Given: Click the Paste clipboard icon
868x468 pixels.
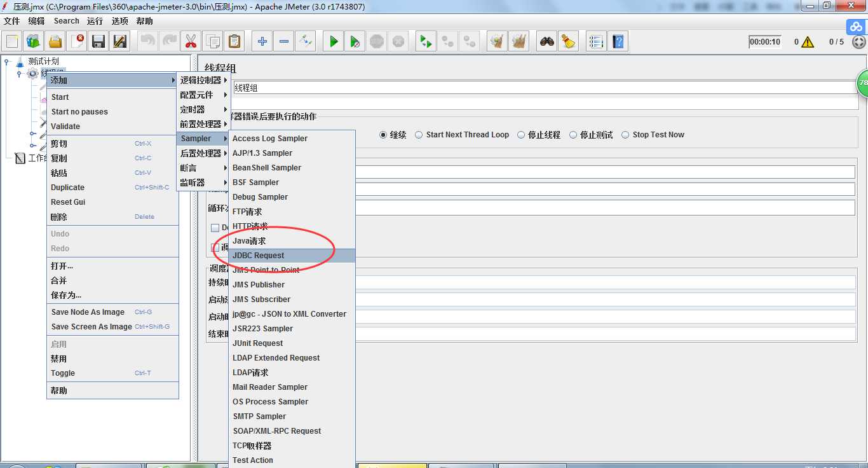Looking at the screenshot, I should pos(234,42).
